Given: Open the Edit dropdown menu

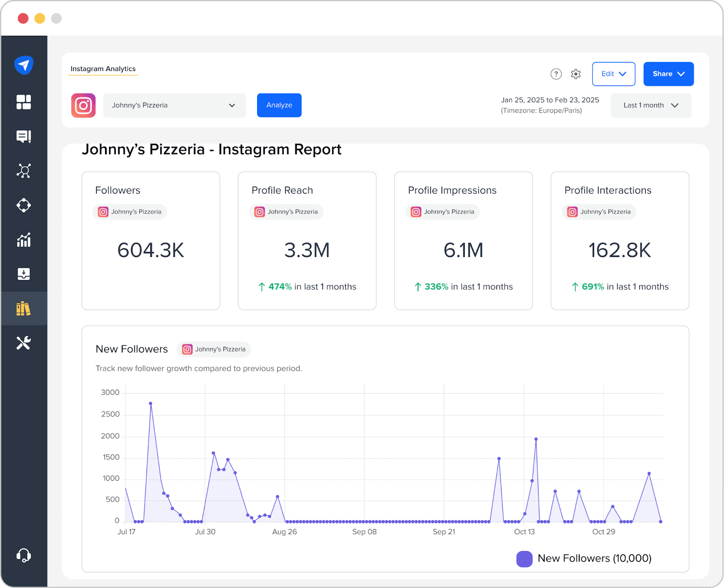Looking at the screenshot, I should tap(614, 74).
